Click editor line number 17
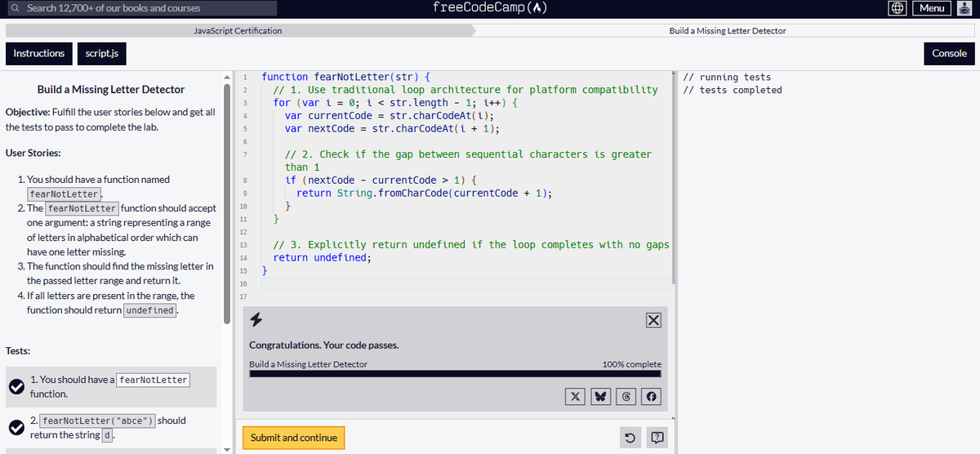Screen dimensions: 980x454 point(244,296)
